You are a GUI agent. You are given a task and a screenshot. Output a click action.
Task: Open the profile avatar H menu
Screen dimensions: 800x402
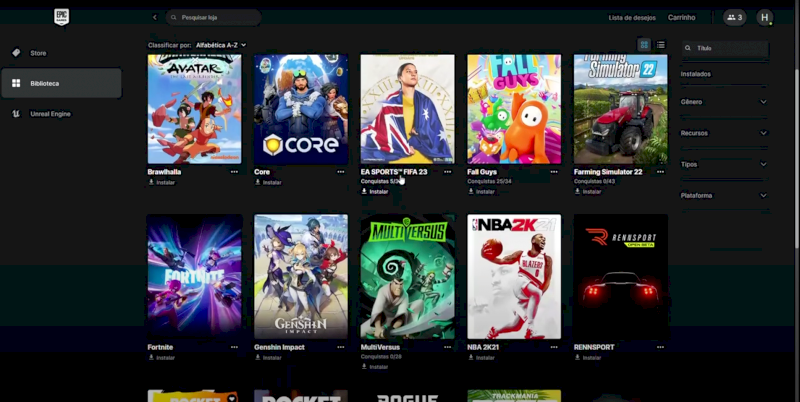click(x=764, y=17)
